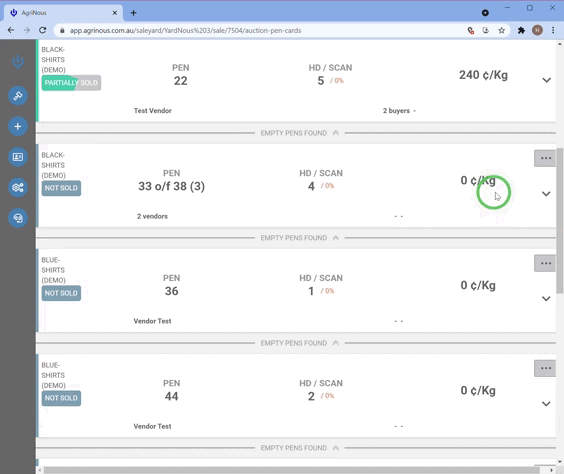Open a new browser tab
Viewport: 564px width, 474px height.
click(x=133, y=13)
